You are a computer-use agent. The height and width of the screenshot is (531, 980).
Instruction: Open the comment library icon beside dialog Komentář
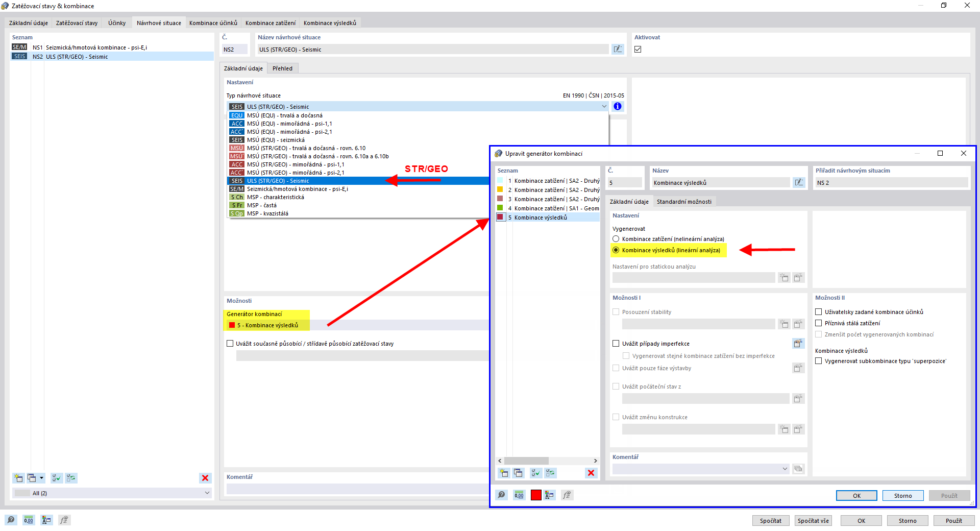798,469
